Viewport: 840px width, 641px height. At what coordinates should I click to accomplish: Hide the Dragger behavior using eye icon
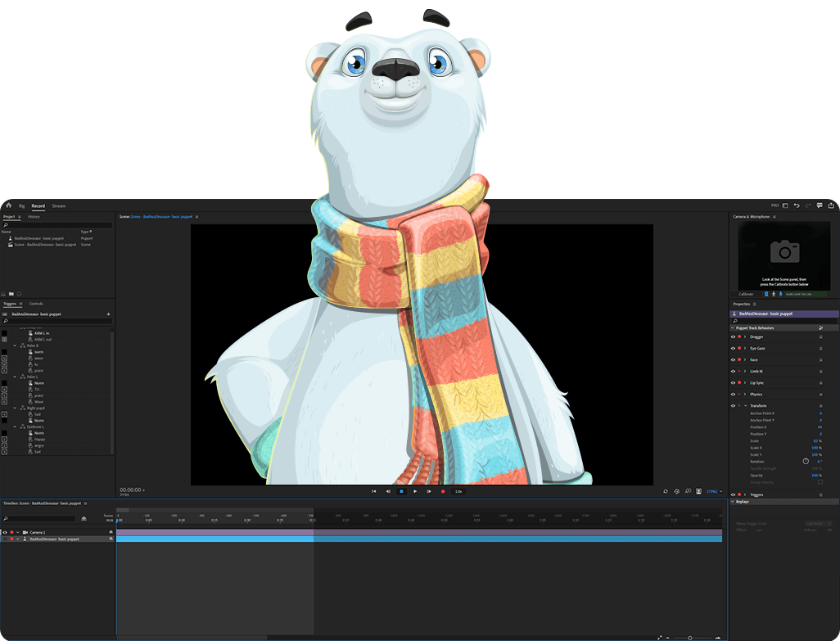(x=733, y=336)
